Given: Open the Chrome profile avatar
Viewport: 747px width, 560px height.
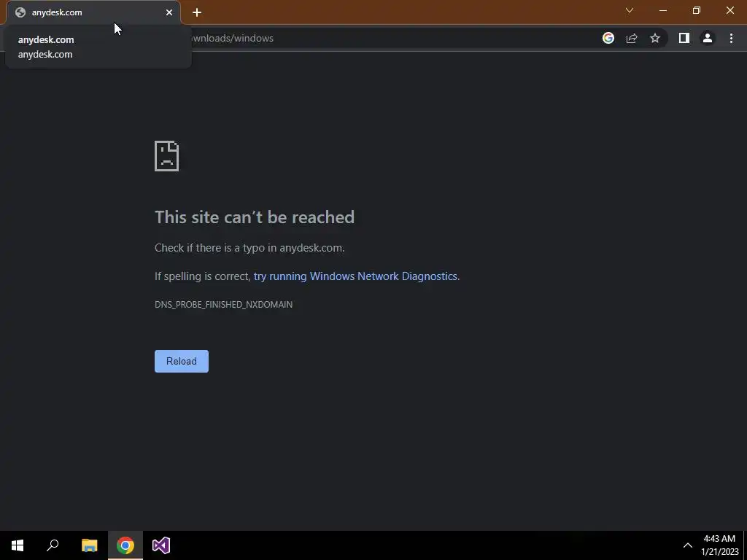Looking at the screenshot, I should click(x=708, y=38).
